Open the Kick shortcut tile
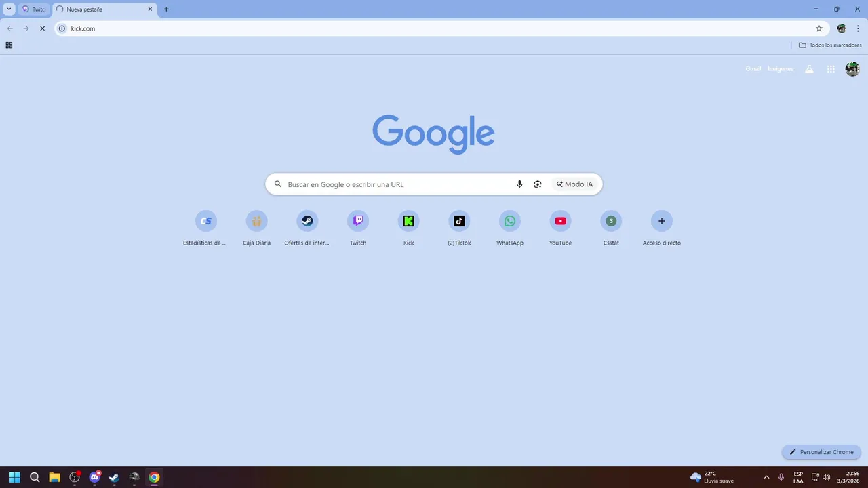 click(408, 228)
